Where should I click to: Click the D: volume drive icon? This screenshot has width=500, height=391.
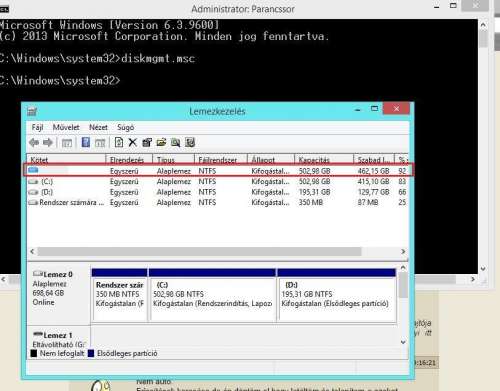click(x=33, y=192)
